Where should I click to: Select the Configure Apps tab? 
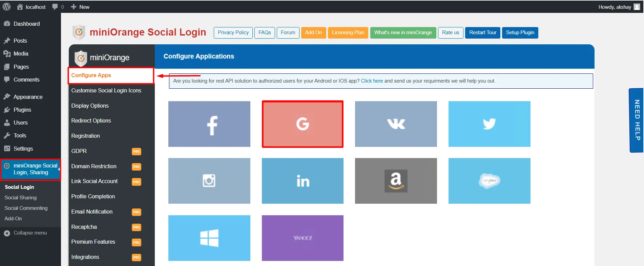pyautogui.click(x=111, y=75)
